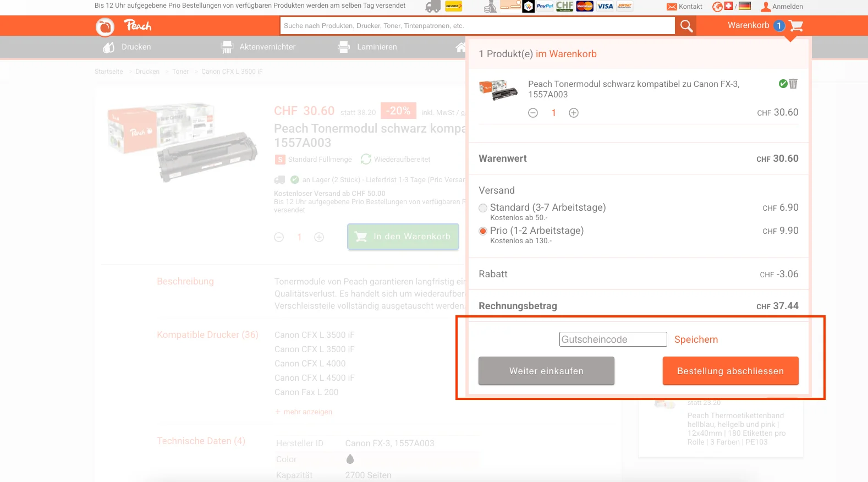
Task: Select the German flag language icon
Action: pos(745,6)
